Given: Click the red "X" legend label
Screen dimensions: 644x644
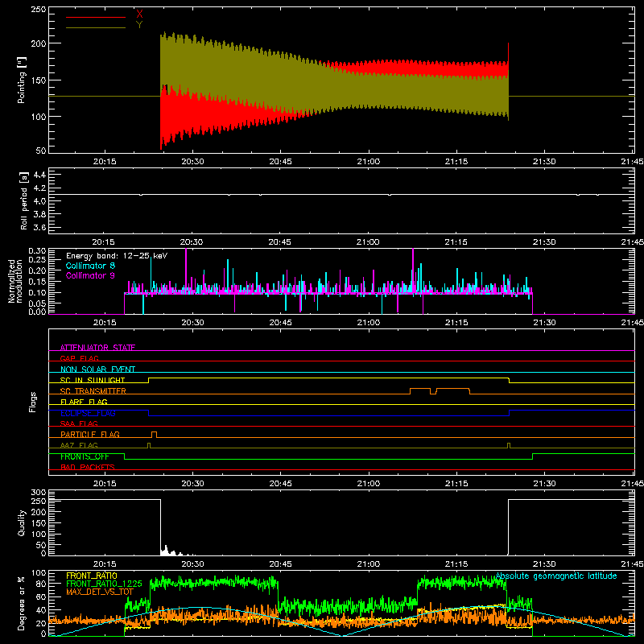Looking at the screenshot, I should point(139,14).
